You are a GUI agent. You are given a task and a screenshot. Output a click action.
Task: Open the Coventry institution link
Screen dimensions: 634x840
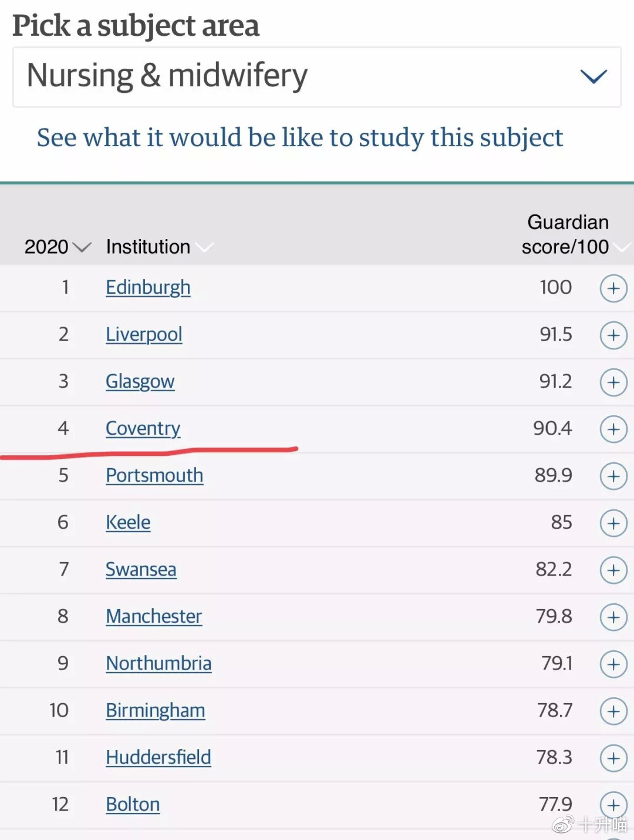[x=143, y=428]
